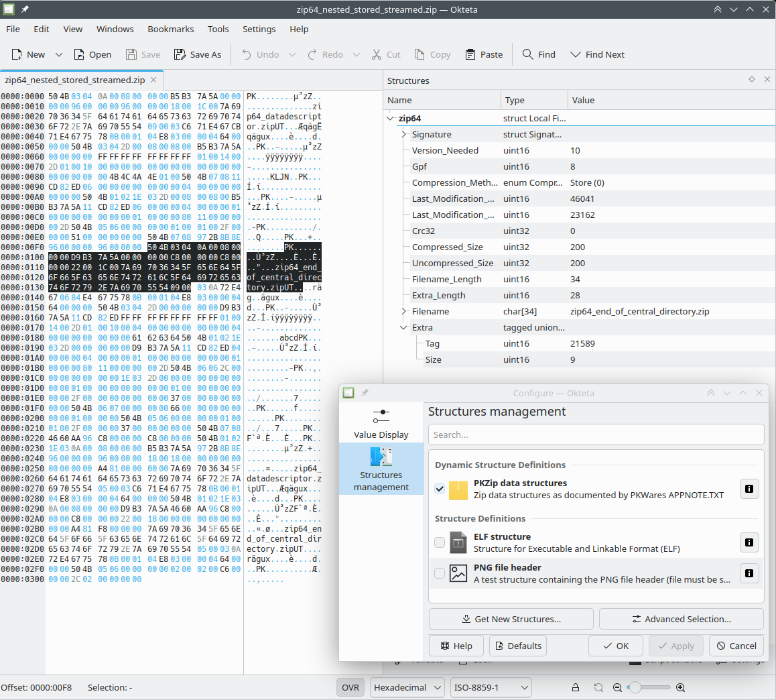Select the Crc32 row in Structures
Screen dimensions: 776x700
(x=580, y=231)
